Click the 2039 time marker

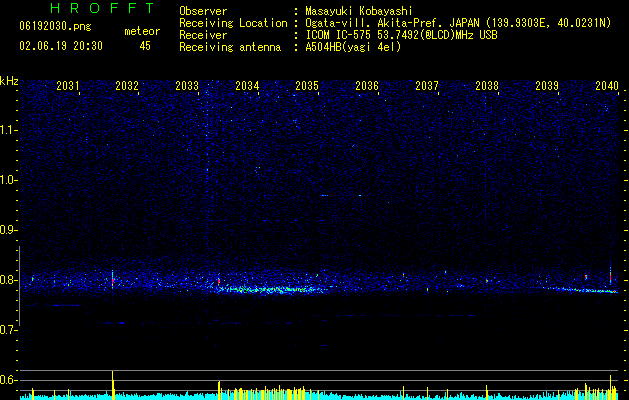pos(547,86)
